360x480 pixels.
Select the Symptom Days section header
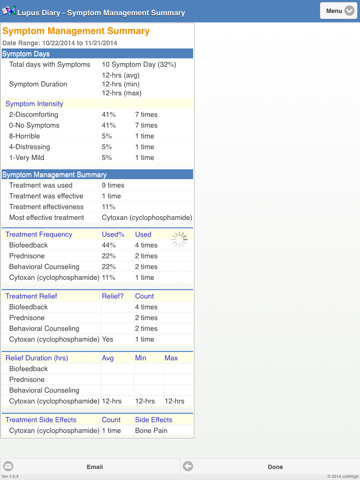click(x=97, y=54)
